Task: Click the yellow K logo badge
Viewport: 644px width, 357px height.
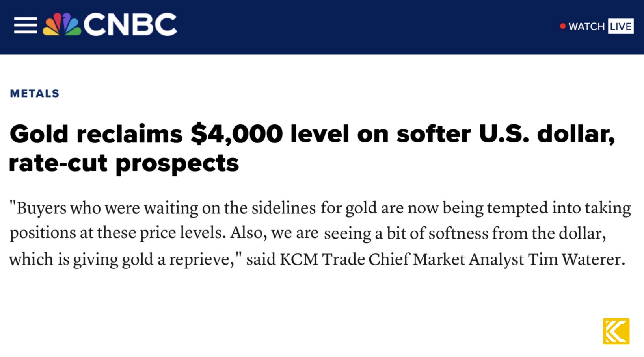Action: [x=616, y=331]
